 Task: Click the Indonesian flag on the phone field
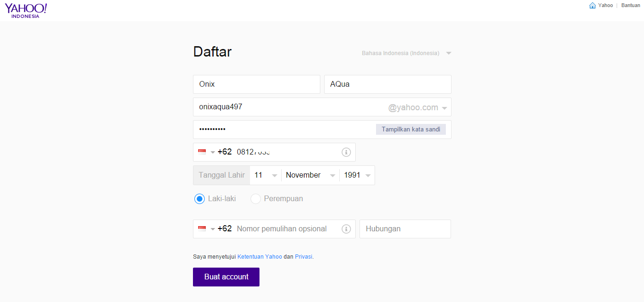tap(201, 152)
